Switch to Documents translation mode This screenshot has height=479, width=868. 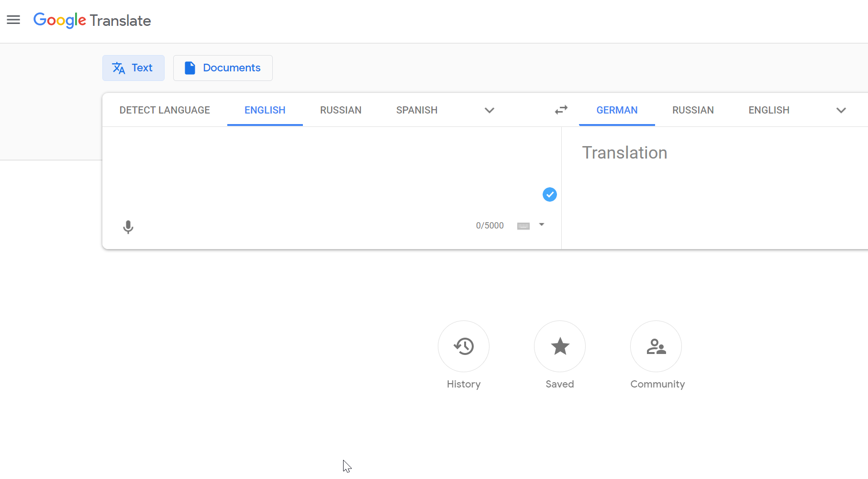tap(223, 68)
